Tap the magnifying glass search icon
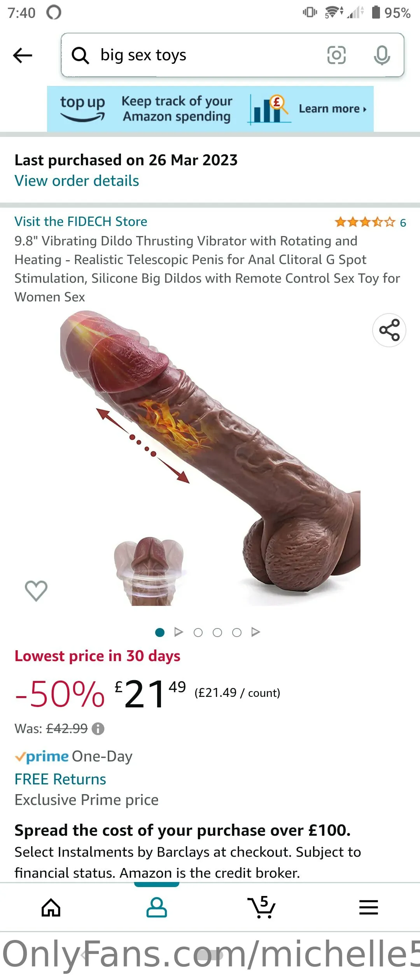Viewport: 420px width, 980px height. pyautogui.click(x=80, y=55)
